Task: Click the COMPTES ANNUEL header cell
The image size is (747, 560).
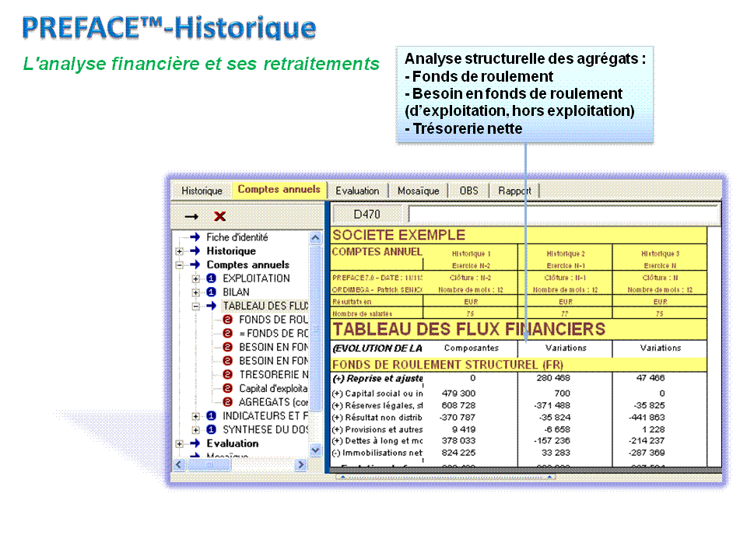Action: (x=377, y=252)
